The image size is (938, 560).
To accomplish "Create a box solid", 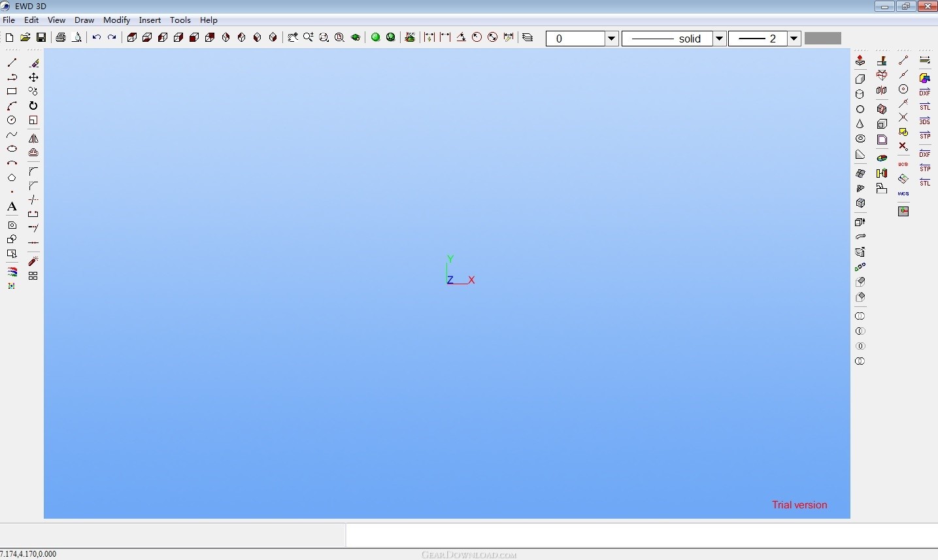I will [860, 78].
